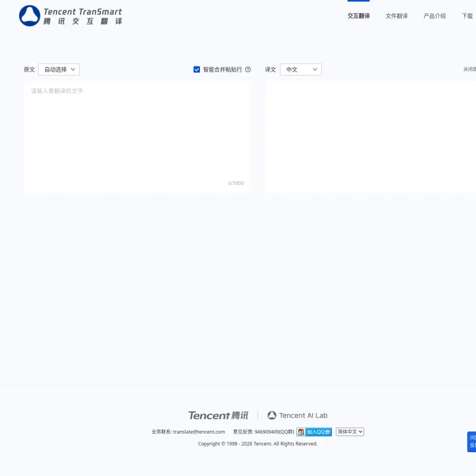The height and width of the screenshot is (476, 476).
Task: Open the 交互翻译 tab
Action: coord(359,16)
